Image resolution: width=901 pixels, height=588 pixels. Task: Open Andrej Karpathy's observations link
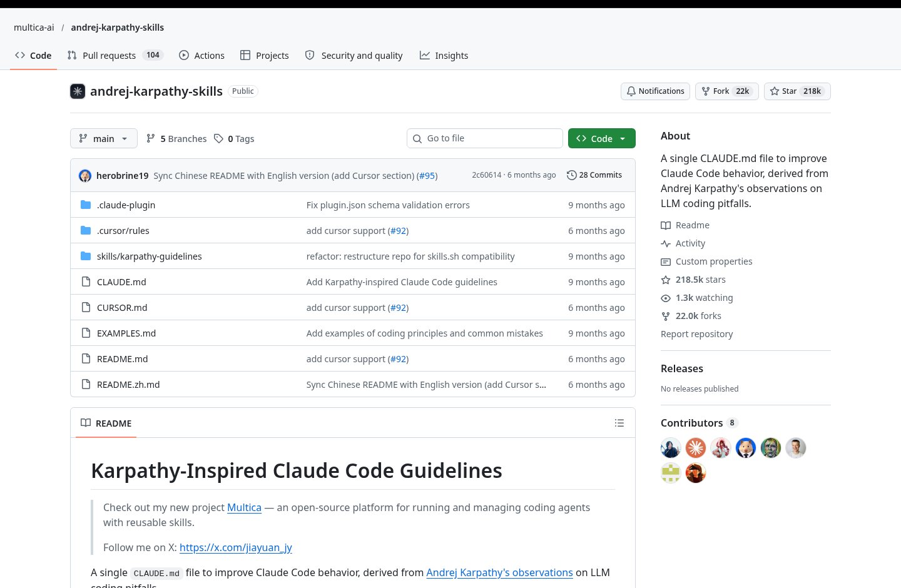click(500, 572)
